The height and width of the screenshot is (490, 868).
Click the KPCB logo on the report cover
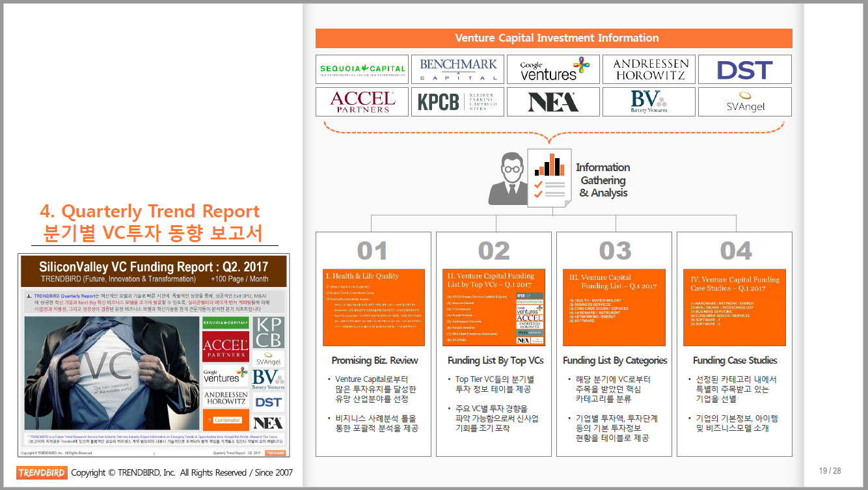click(x=268, y=332)
